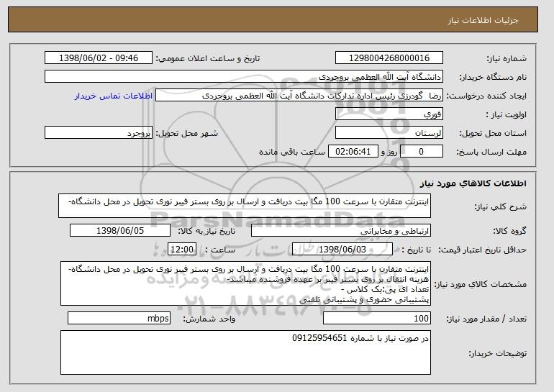Click the مشخصات کالای مورد نیاز text area
Viewport: 554px width, 392px height.
pyautogui.click(x=245, y=283)
